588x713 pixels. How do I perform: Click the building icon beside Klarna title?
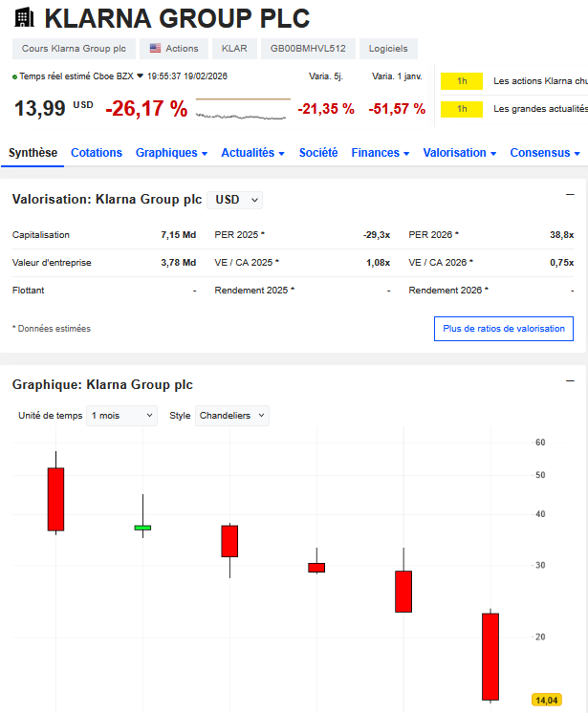pos(24,18)
